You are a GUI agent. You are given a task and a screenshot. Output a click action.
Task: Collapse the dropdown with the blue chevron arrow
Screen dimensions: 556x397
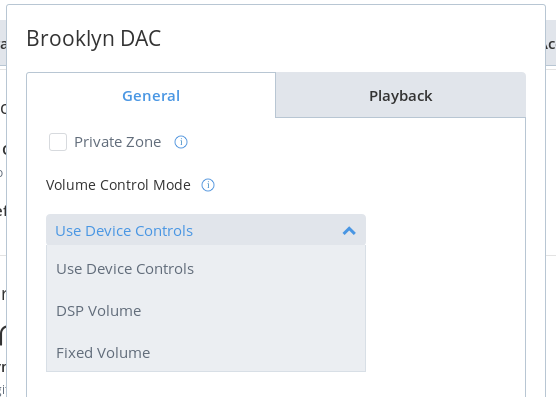349,231
